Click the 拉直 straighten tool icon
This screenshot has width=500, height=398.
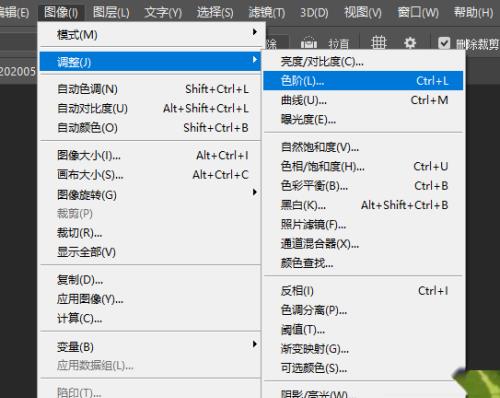point(309,43)
